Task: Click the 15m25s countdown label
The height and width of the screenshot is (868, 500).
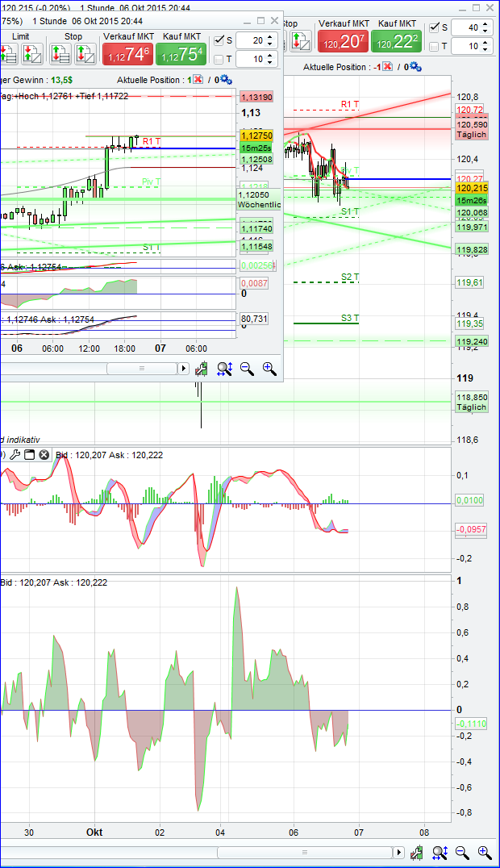Action: [x=256, y=148]
